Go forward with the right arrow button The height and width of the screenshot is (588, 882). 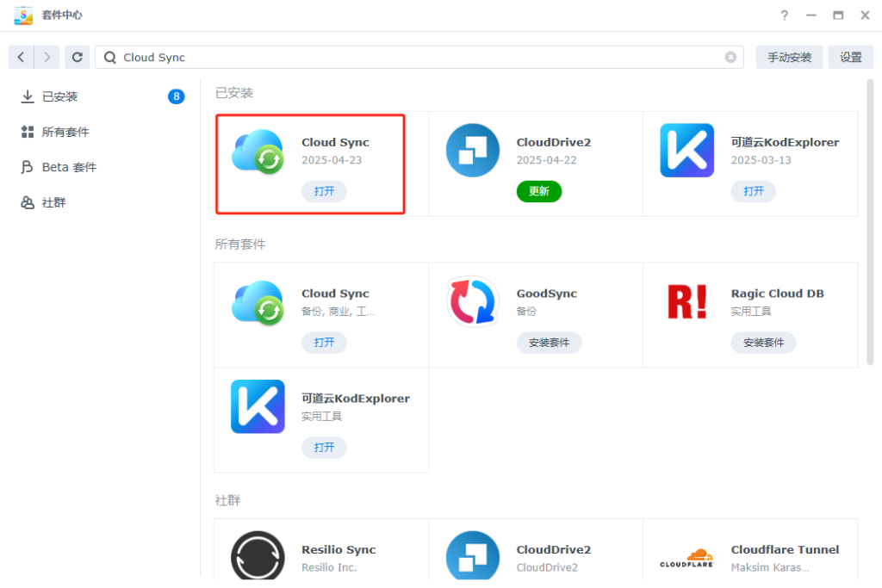(47, 58)
